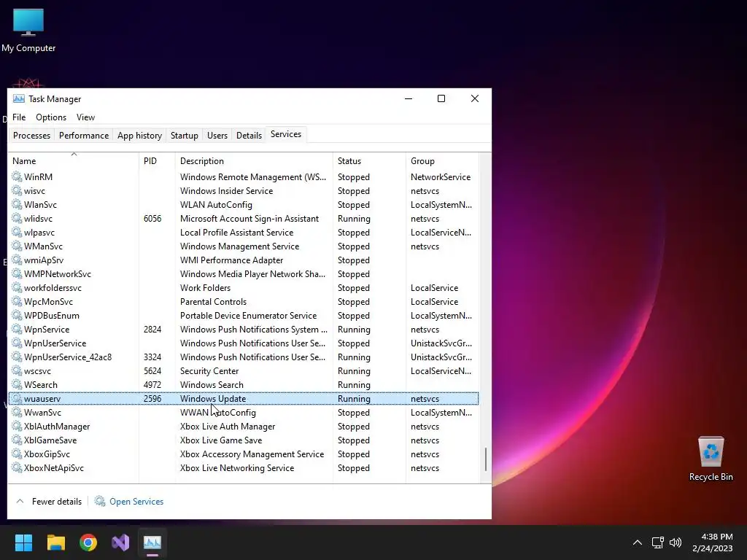The width and height of the screenshot is (747, 560).
Task: Click the WSearch service gear icon
Action: click(x=17, y=384)
